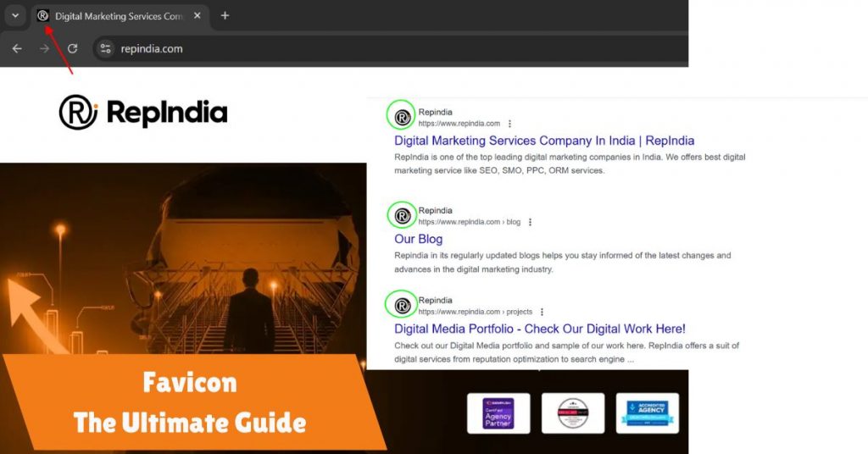868x454 pixels.
Task: Select the Digital Marketing Services tab
Action: (119, 15)
